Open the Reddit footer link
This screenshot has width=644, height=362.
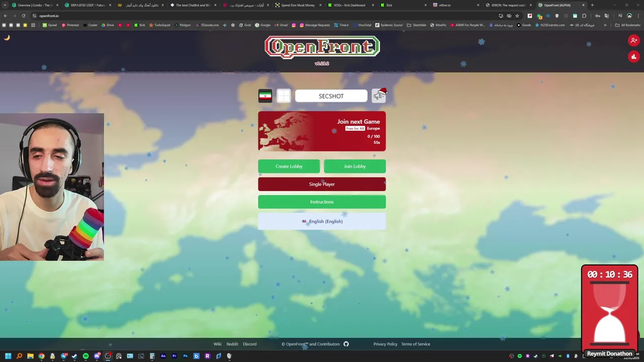(232, 344)
